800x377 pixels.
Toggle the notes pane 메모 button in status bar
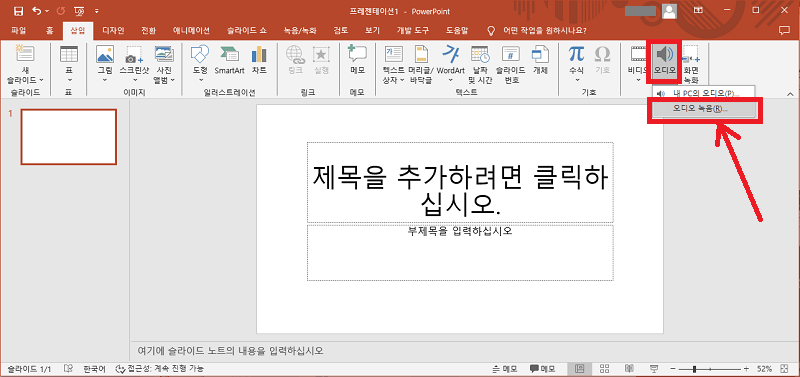pos(505,368)
